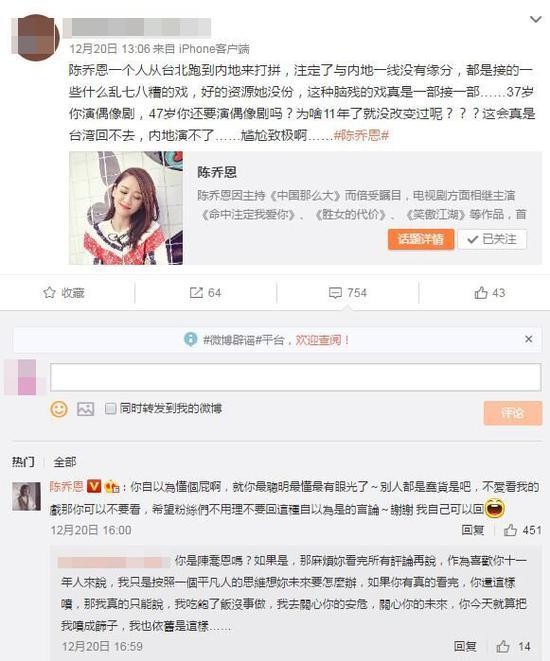Open the post options chevron menu
The width and height of the screenshot is (550, 661).
pyautogui.click(x=535, y=19)
